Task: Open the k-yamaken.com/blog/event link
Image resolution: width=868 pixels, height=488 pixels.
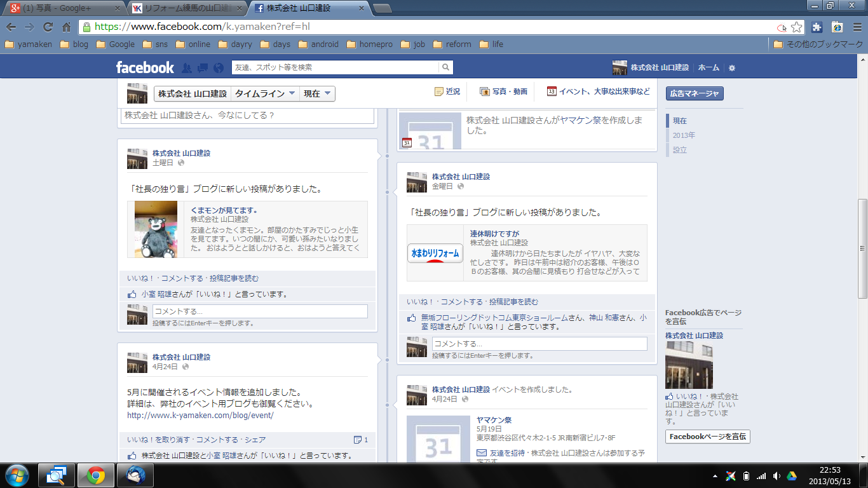Action: 200,416
